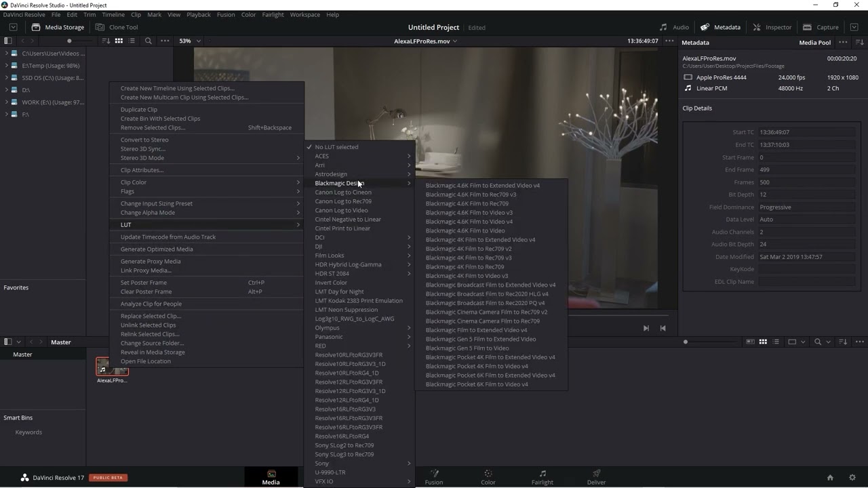The width and height of the screenshot is (868, 488).
Task: Go to the Fusion page
Action: point(434,477)
